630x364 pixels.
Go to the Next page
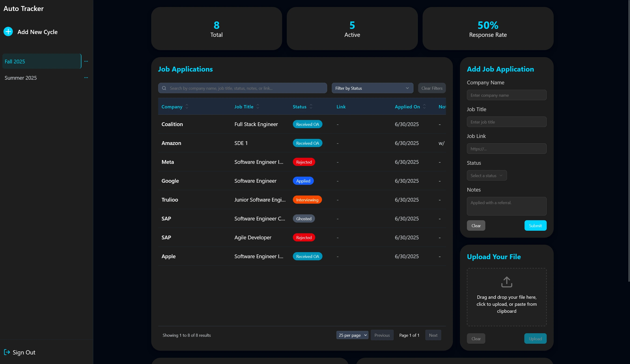point(433,335)
